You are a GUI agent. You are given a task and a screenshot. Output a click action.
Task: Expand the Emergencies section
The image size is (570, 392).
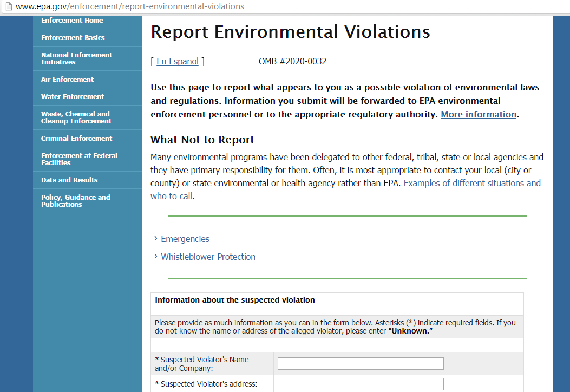185,239
